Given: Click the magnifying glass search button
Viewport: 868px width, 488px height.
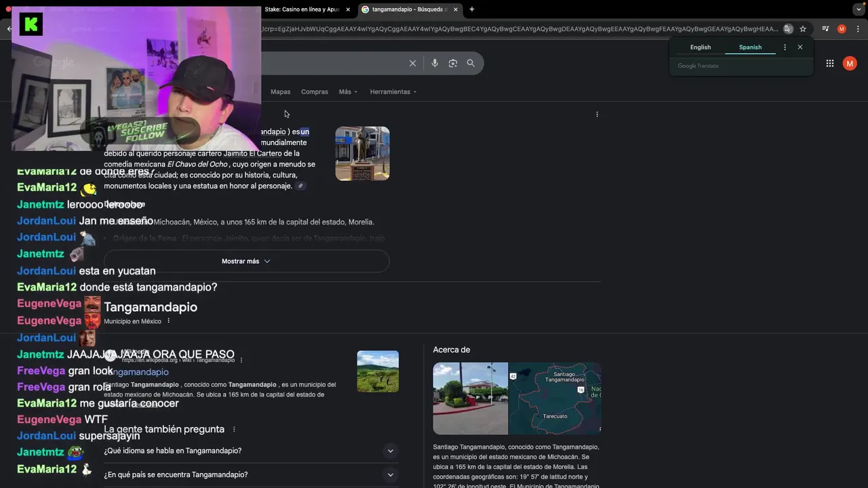Looking at the screenshot, I should [471, 63].
